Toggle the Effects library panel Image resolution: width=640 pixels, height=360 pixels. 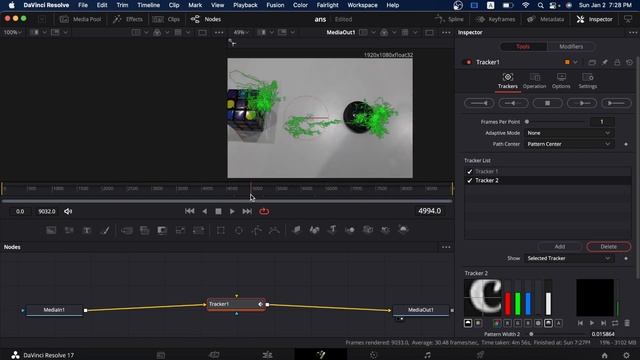[128, 19]
